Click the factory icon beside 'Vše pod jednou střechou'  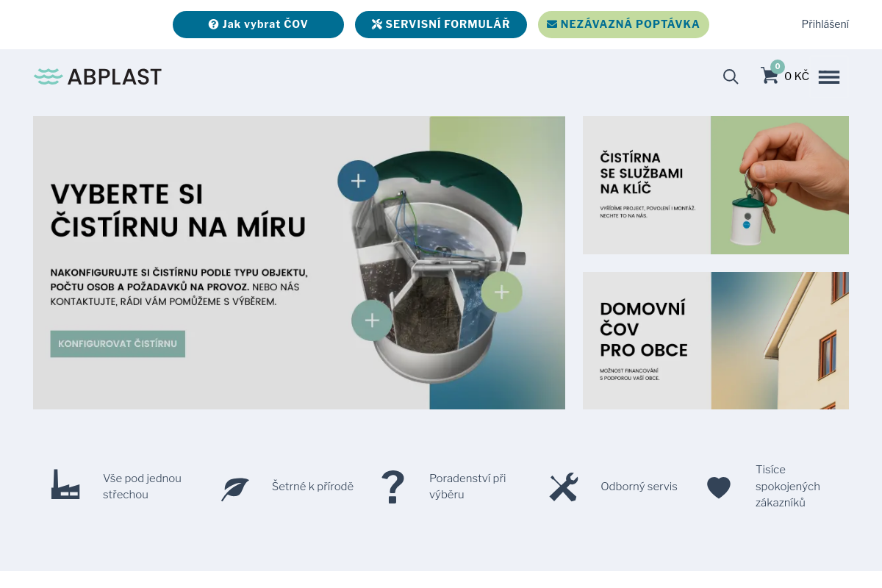pos(65,486)
